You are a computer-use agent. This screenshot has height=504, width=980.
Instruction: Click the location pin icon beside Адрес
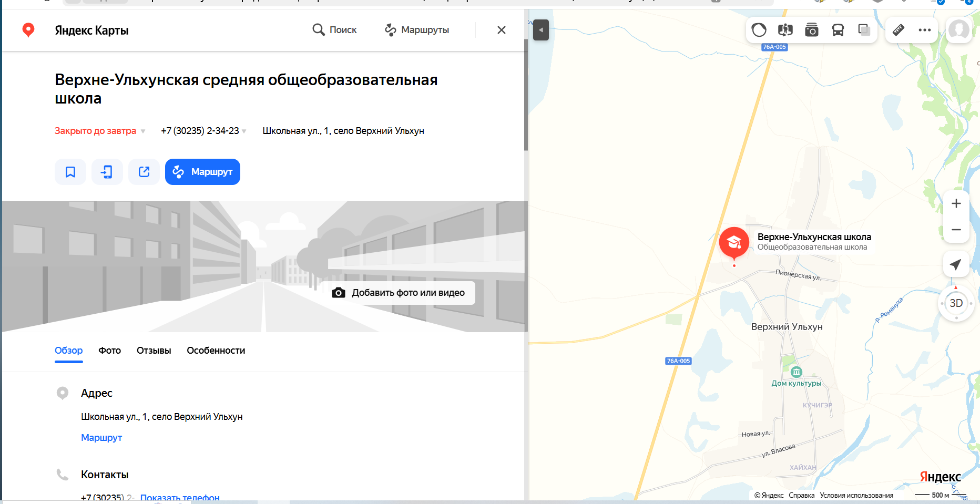[63, 393]
